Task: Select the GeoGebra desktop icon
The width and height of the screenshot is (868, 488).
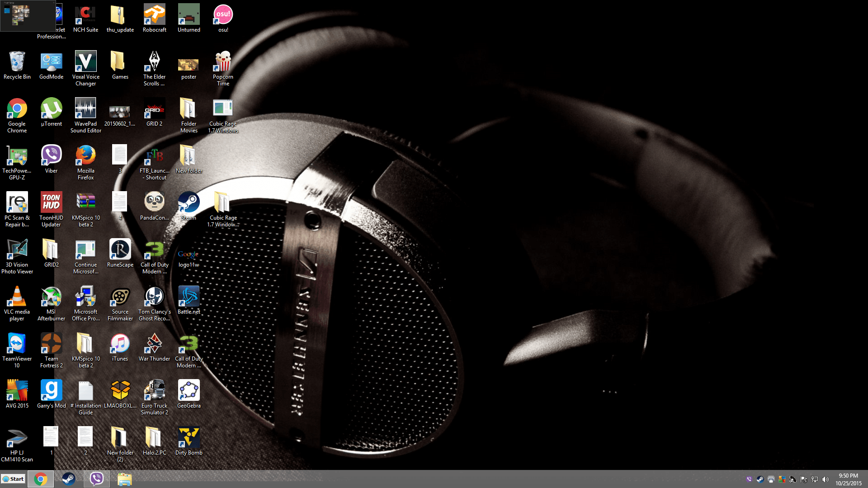Action: tap(189, 391)
